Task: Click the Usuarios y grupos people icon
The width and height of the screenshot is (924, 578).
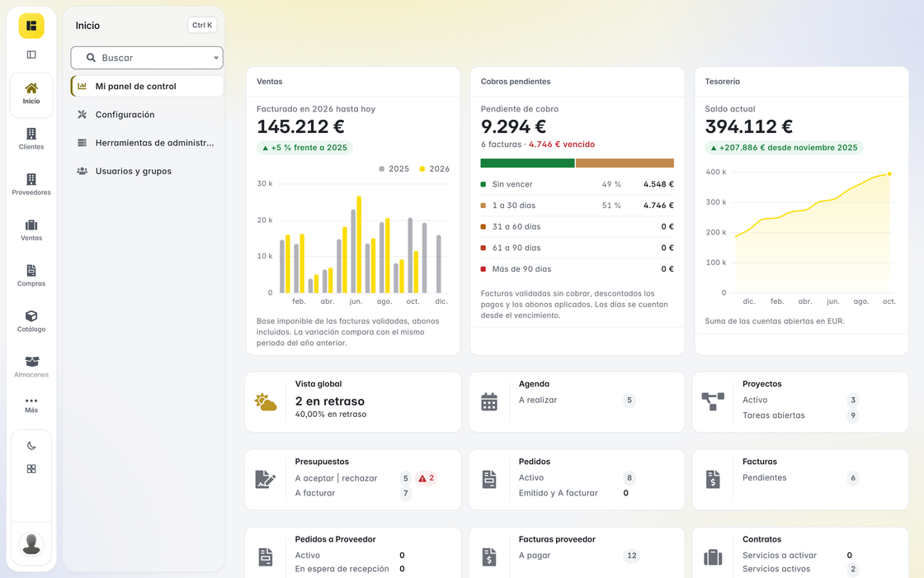Action: click(x=82, y=171)
